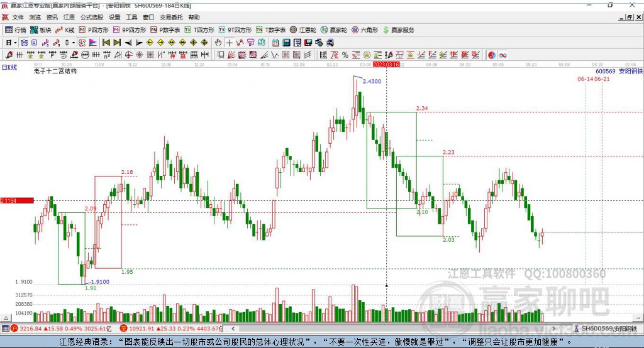Select the red pen drawing tool
This screenshot has height=348, width=644.
[9, 55]
